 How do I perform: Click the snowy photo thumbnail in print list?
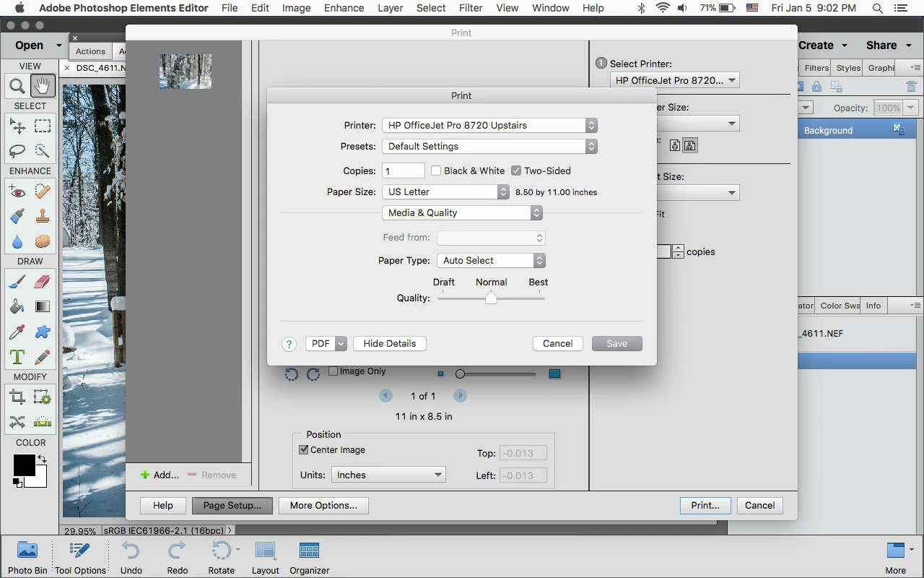[186, 71]
